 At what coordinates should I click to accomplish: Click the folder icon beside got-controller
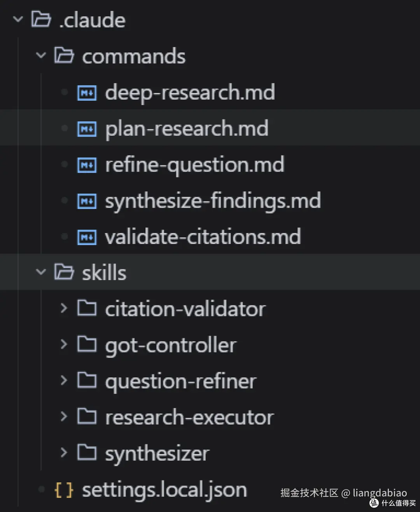(x=87, y=344)
